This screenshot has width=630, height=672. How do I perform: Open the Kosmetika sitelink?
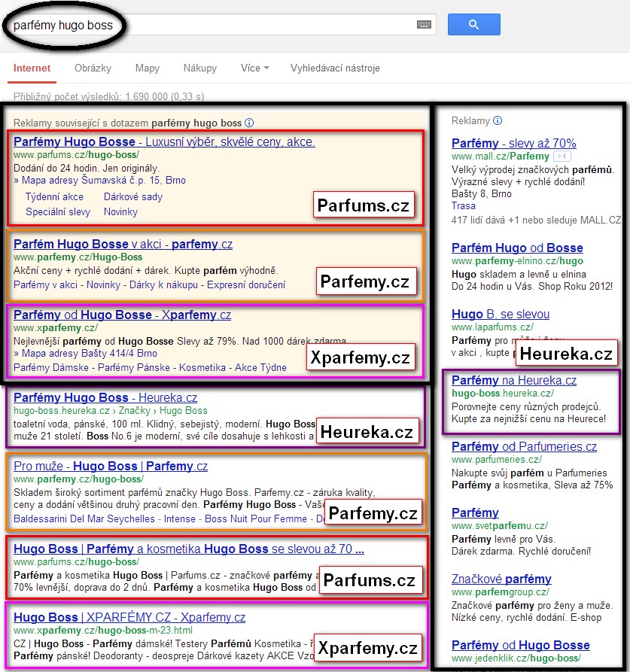pyautogui.click(x=202, y=367)
